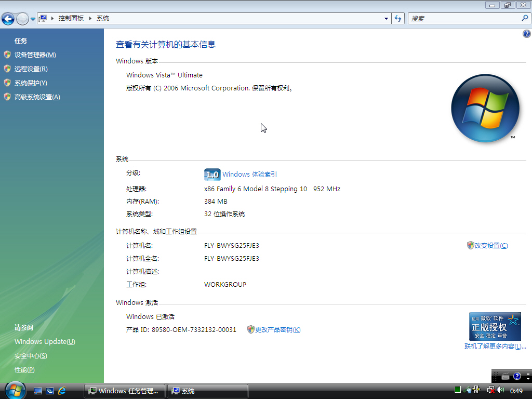Screen dimensions: 532x399
Task: Click the Windows 已激活 status text
Action: [x=150, y=316]
